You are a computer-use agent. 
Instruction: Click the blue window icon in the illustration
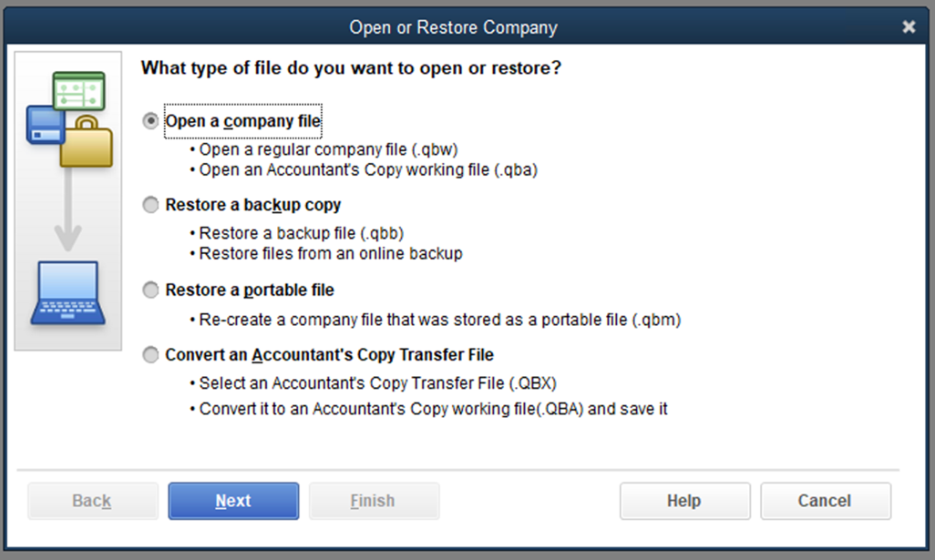pos(44,127)
